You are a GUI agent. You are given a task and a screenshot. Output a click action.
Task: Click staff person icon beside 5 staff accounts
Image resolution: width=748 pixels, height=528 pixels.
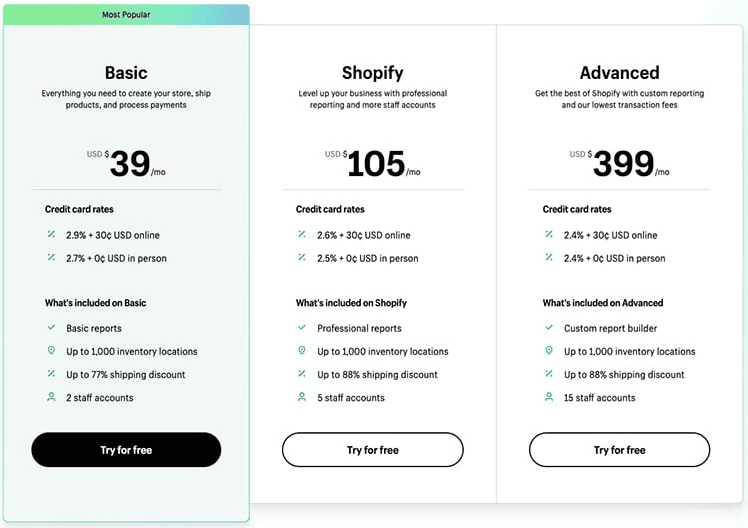coord(302,397)
